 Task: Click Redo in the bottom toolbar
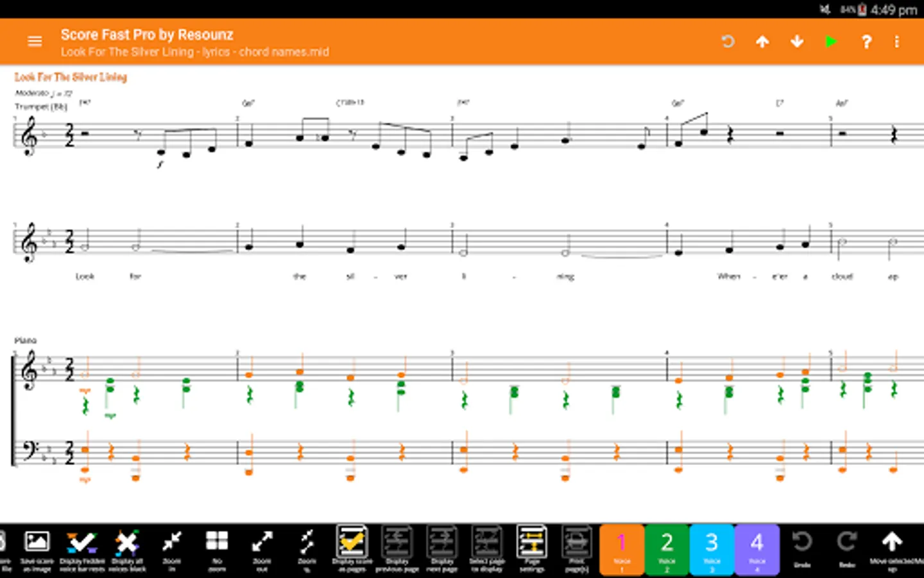[x=847, y=550]
